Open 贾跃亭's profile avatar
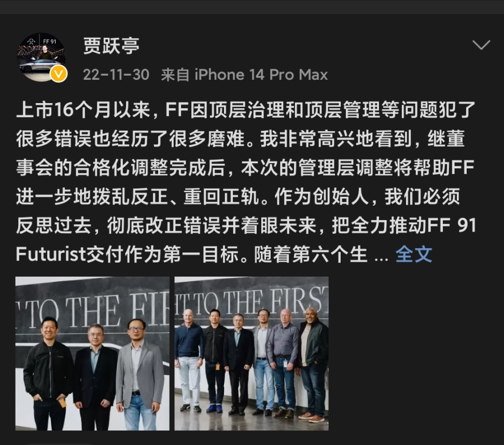504x445 pixels. click(41, 58)
